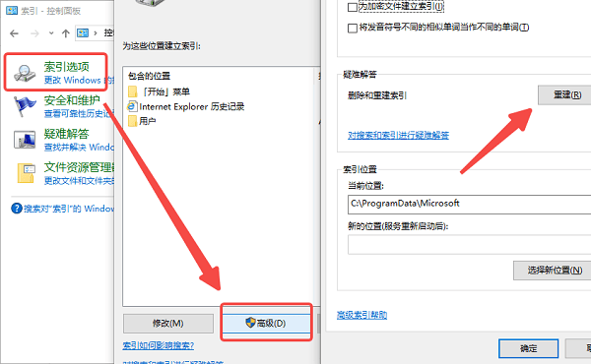Open advanced options with 高级(D) button

(266, 323)
